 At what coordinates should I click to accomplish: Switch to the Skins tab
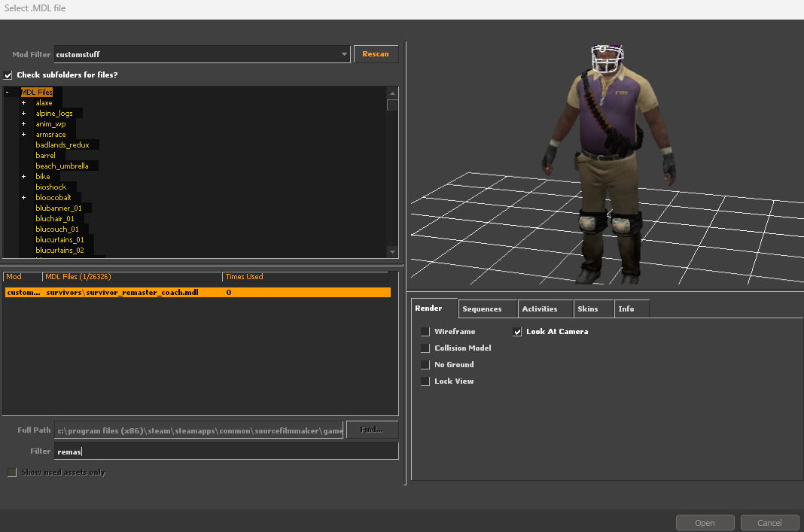[593, 309]
